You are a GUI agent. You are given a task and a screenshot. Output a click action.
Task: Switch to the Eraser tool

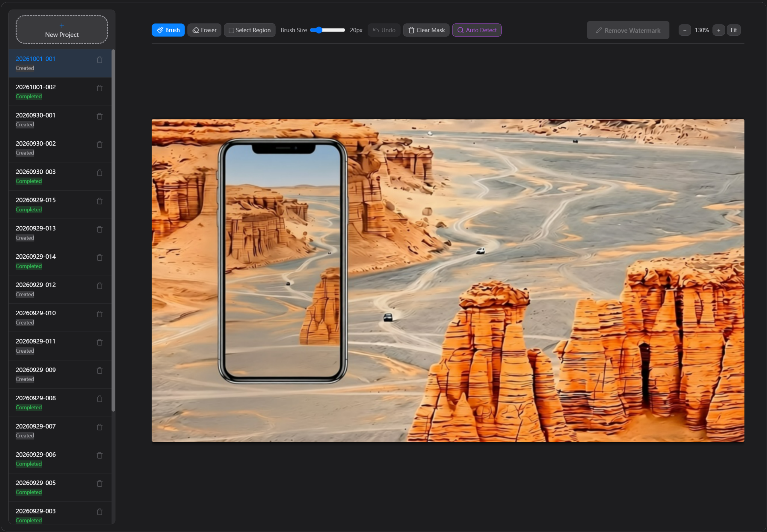(x=204, y=30)
